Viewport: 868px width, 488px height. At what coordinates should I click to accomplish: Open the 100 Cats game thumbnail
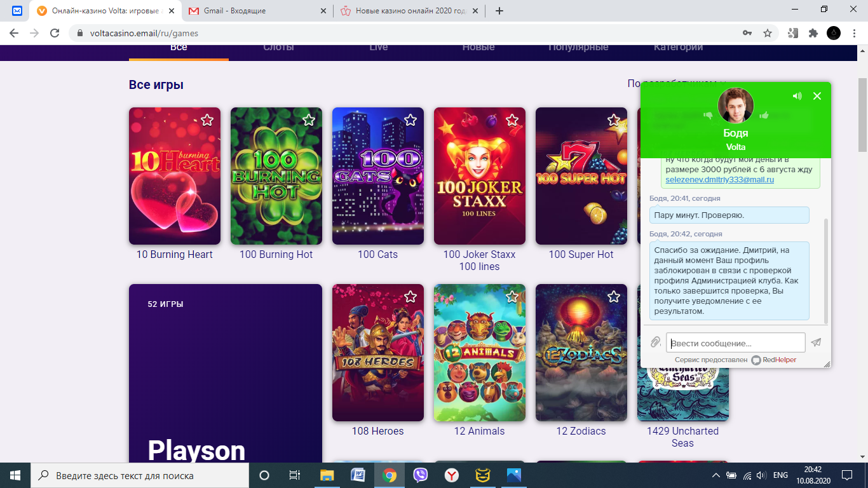coord(378,176)
